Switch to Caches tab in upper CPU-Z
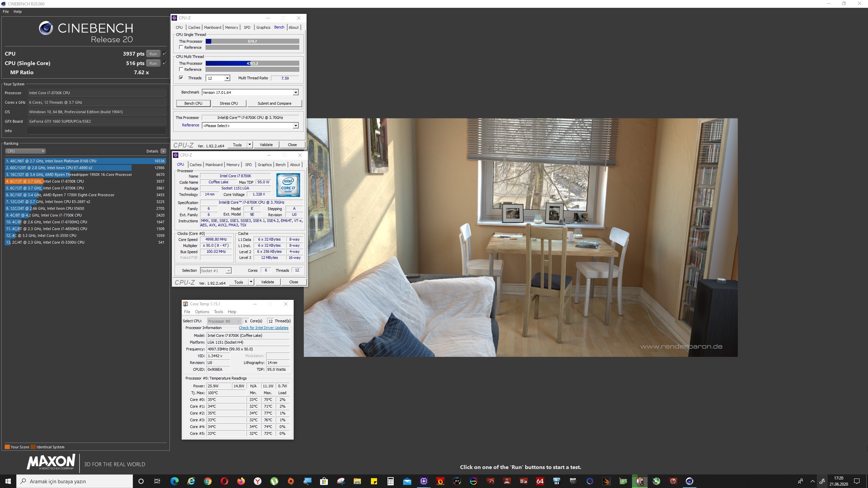Viewport: 868px width, 488px height. pyautogui.click(x=194, y=27)
